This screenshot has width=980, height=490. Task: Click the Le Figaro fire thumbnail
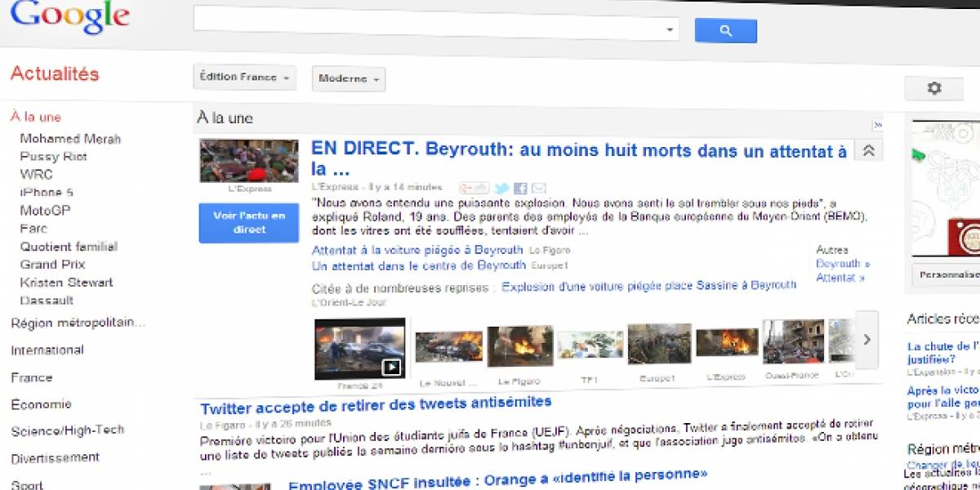point(520,346)
